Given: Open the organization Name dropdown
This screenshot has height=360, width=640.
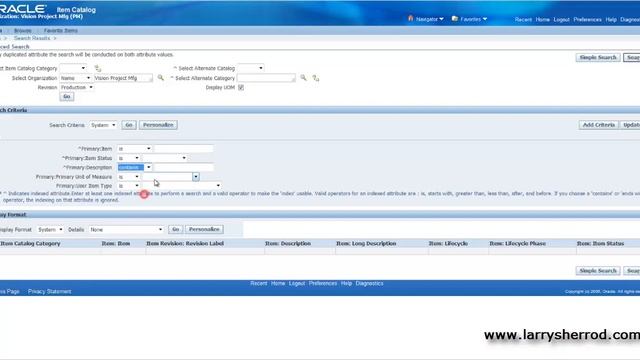Looking at the screenshot, I should [x=76, y=78].
